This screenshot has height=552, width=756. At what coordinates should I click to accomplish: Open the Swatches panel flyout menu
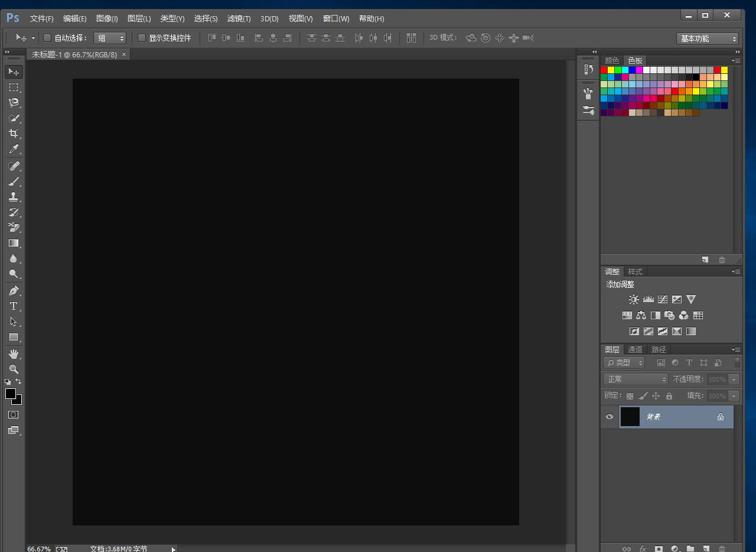tap(736, 60)
